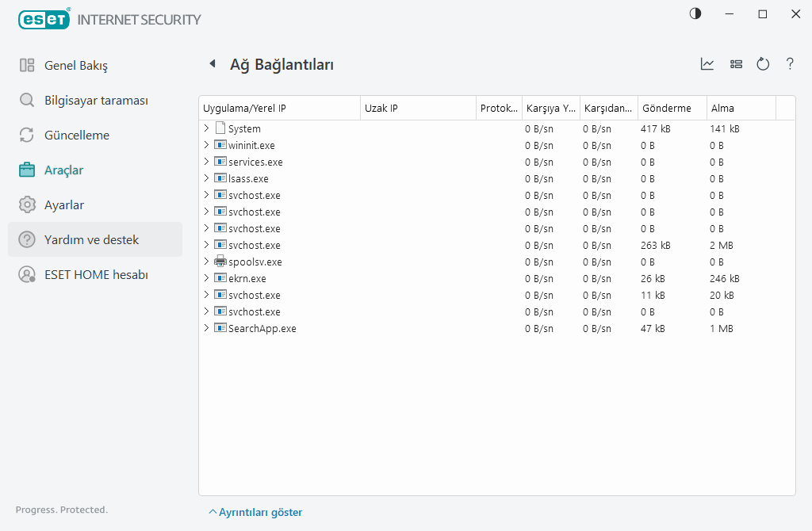This screenshot has height=531, width=812.
Task: Expand Ayrıntıları göster details panel
Action: click(x=255, y=512)
